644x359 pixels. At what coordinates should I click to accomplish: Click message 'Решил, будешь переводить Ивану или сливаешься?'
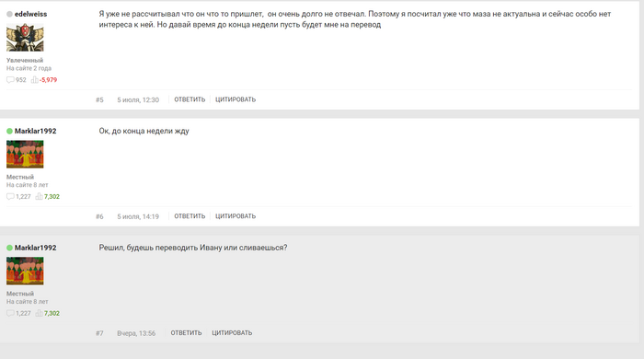coord(193,248)
